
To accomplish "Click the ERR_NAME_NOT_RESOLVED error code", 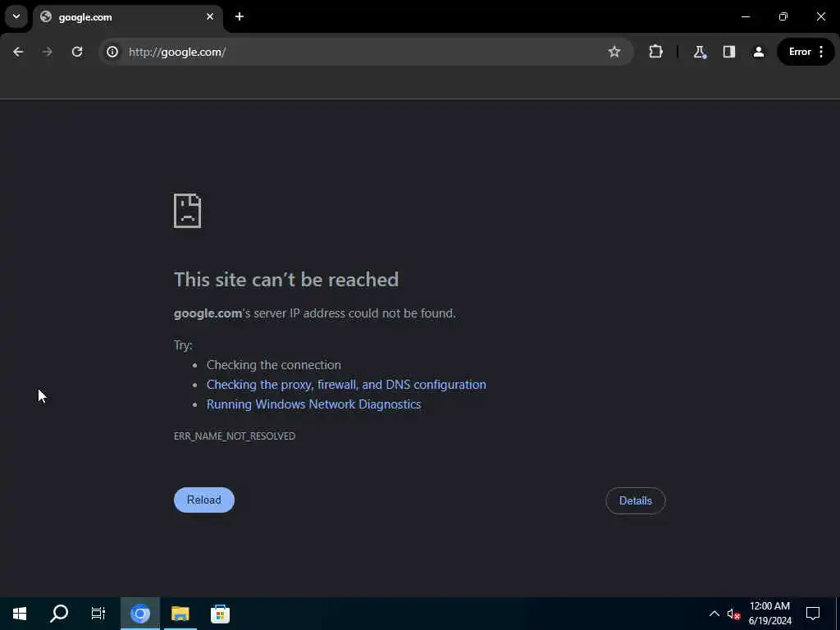I will 235,436.
